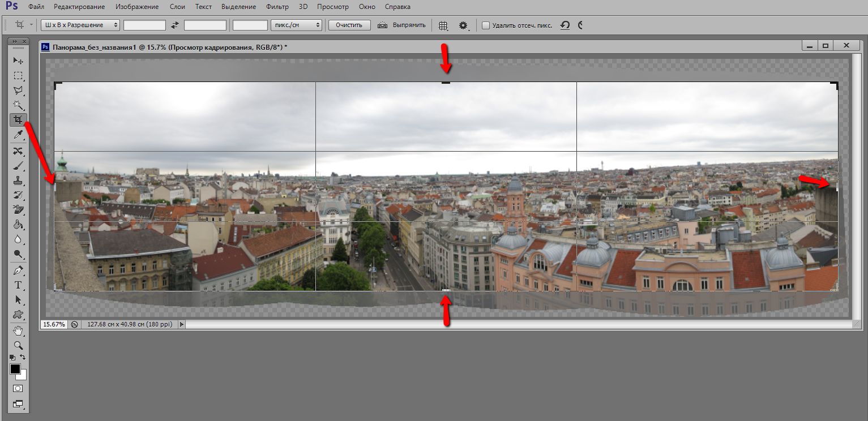868x421 pixels.
Task: Open the Редактирование menu
Action: pos(80,7)
